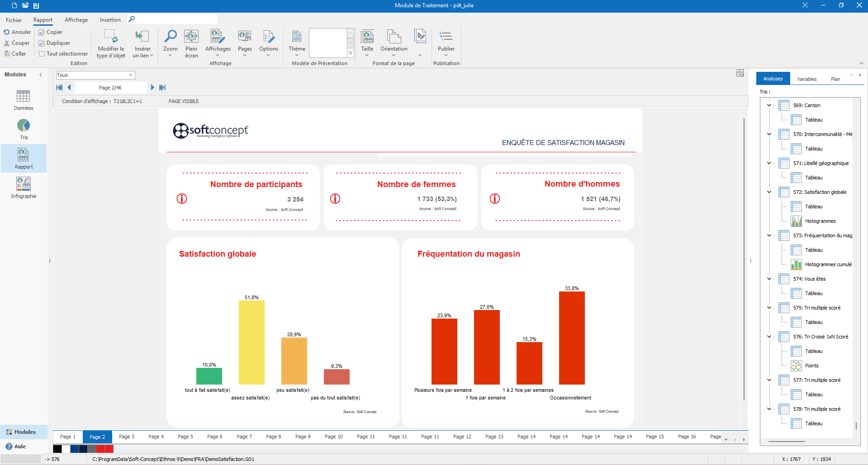Save the document with the save icon
The width and height of the screenshot is (868, 465).
36,5
